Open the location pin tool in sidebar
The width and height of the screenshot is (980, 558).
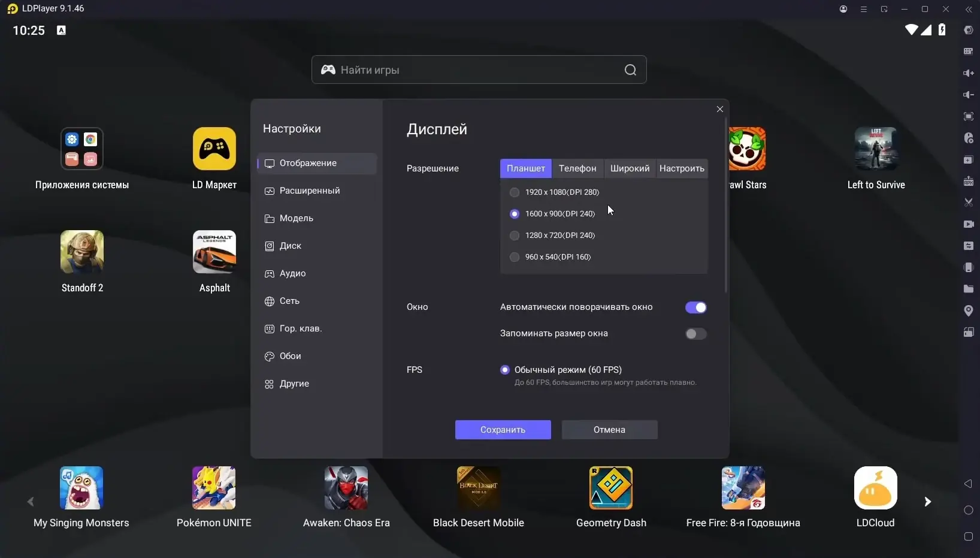coord(968,310)
